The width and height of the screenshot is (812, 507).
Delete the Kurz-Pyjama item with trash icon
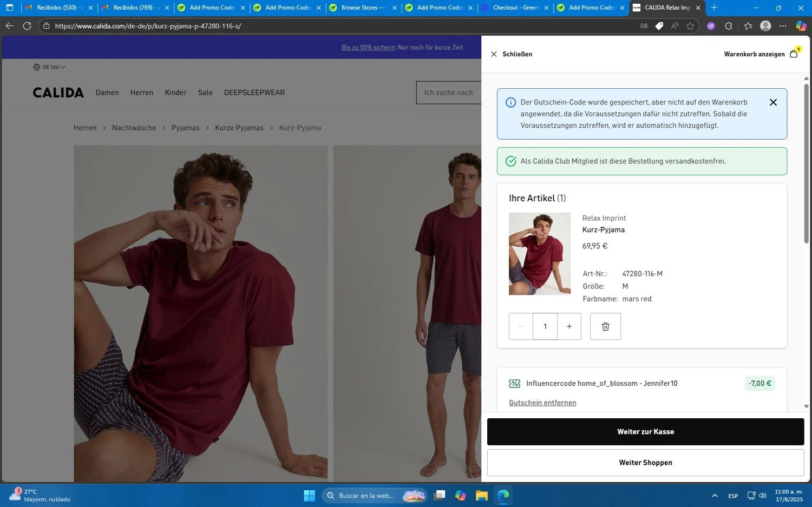(x=605, y=326)
